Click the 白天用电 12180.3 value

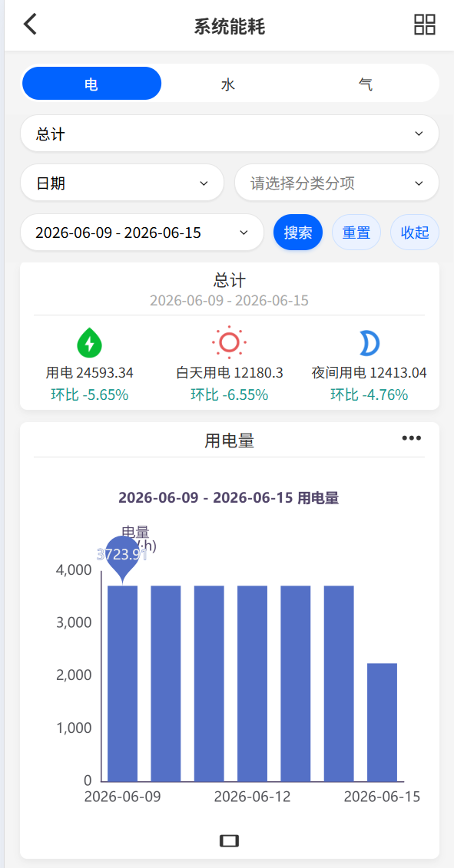click(x=230, y=373)
